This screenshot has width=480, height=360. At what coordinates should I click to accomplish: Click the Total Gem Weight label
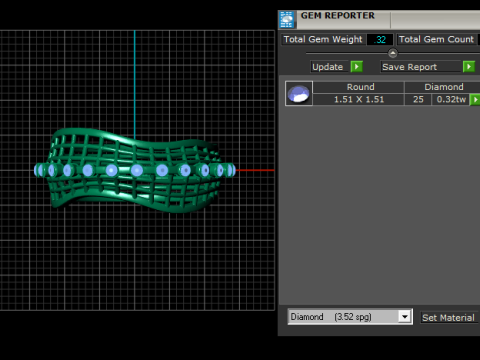coord(323,39)
